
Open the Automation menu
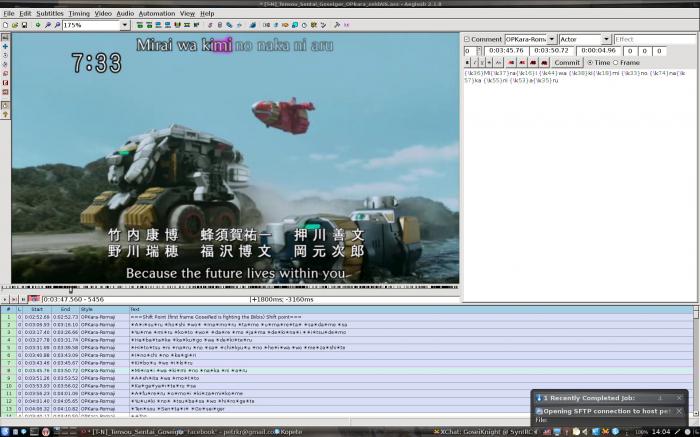pyautogui.click(x=157, y=13)
